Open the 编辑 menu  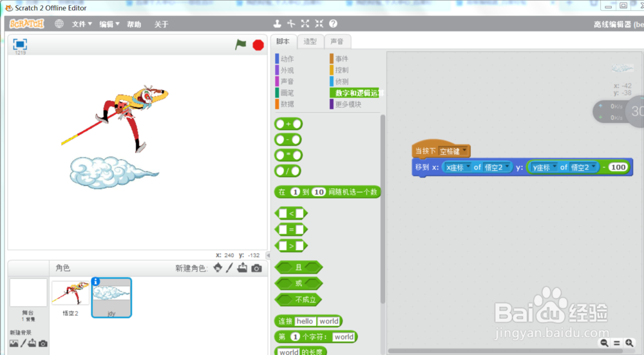pyautogui.click(x=109, y=24)
